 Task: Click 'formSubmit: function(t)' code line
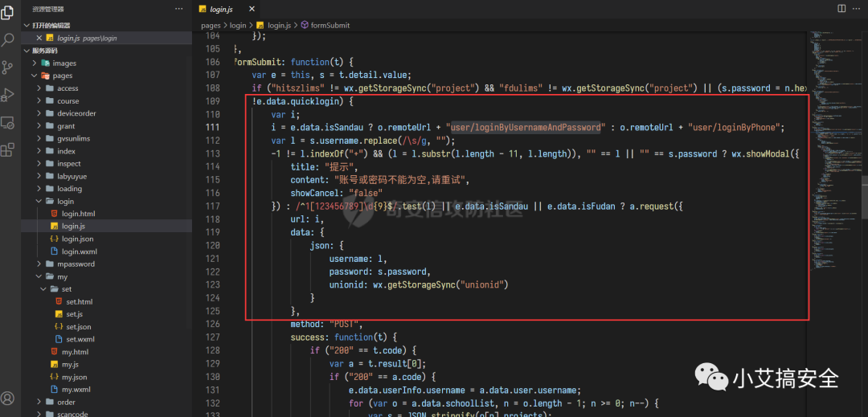click(x=294, y=61)
